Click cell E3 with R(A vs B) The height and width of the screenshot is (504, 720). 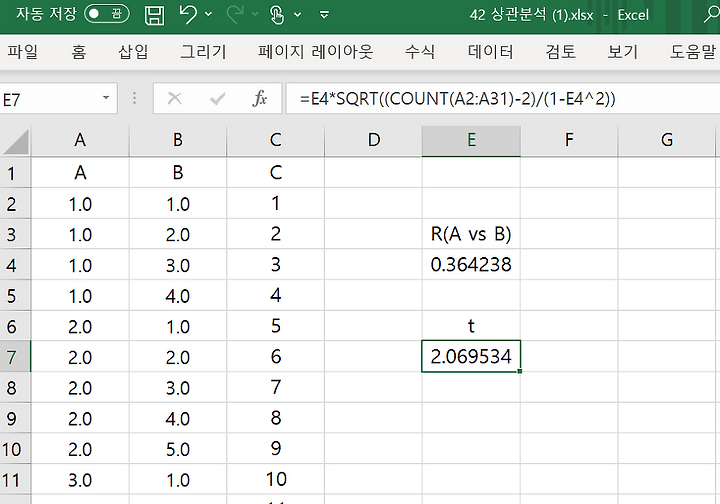471,234
